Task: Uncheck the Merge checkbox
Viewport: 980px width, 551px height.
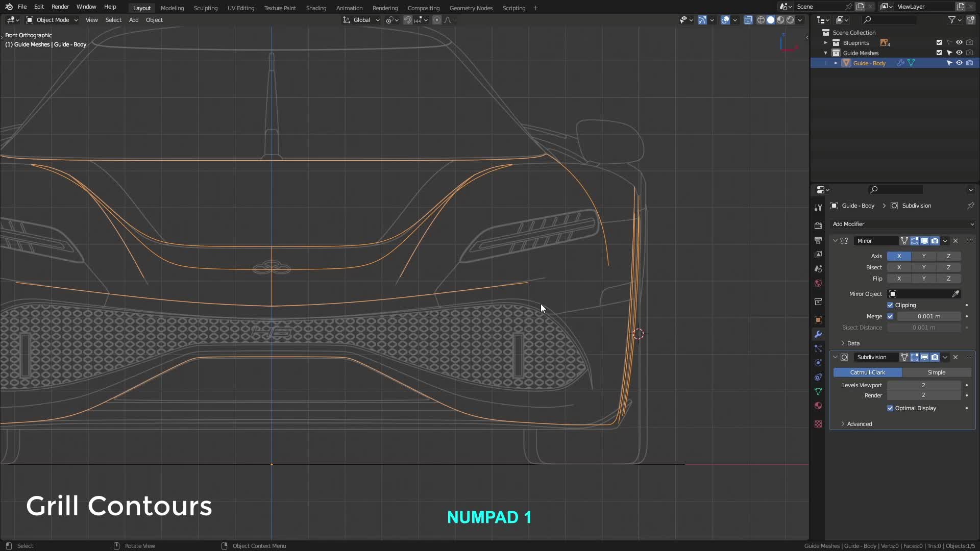Action: click(x=890, y=316)
